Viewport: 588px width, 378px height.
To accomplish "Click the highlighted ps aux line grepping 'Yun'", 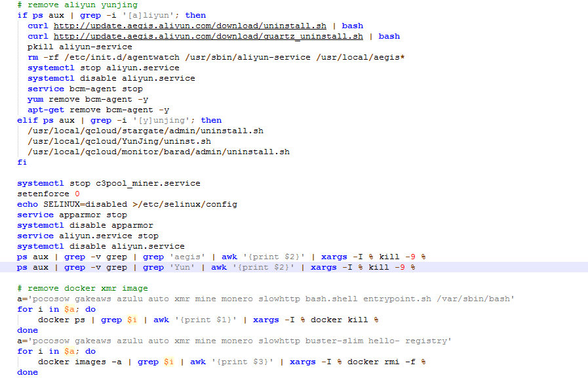I will point(216,268).
